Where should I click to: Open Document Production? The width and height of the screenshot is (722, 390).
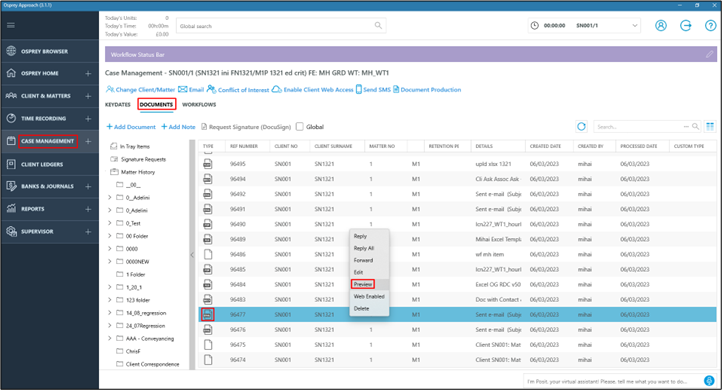(x=427, y=89)
